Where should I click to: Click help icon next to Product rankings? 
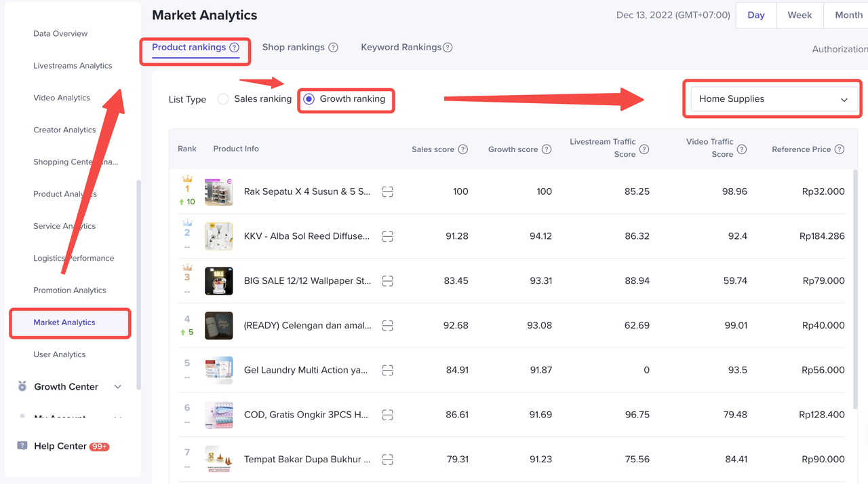point(234,48)
